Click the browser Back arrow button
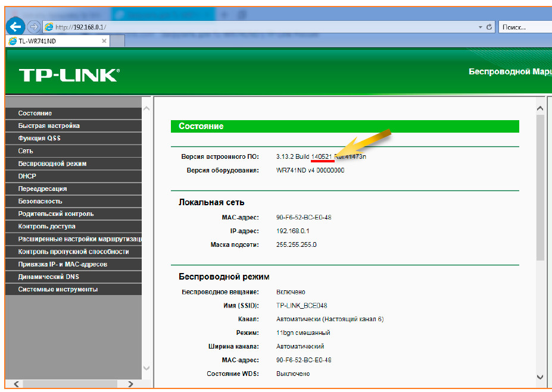The height and width of the screenshot is (392, 552). tap(15, 27)
